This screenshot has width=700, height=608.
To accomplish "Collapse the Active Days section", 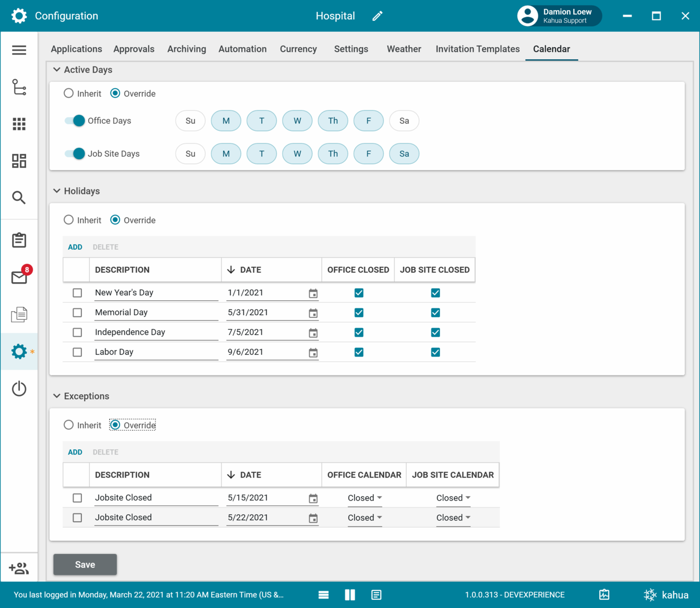I will point(57,69).
